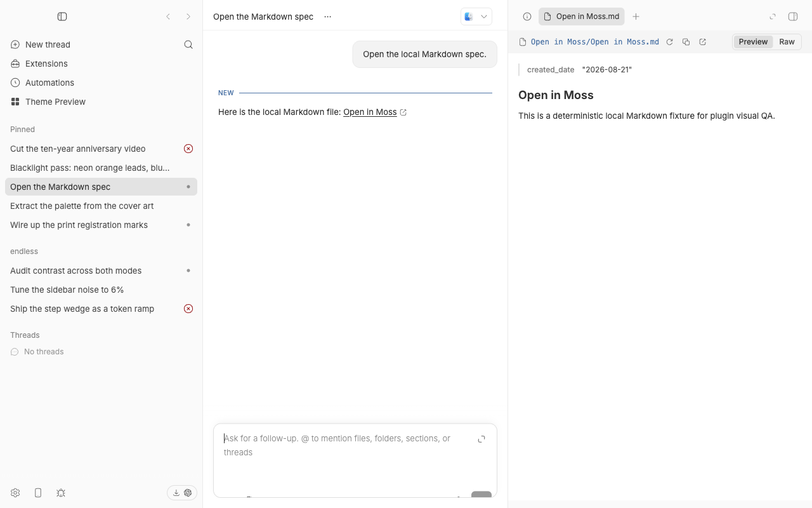This screenshot has height=508, width=812.
Task: Open 'Wire up the print registration marks' thread
Action: [x=101, y=225]
